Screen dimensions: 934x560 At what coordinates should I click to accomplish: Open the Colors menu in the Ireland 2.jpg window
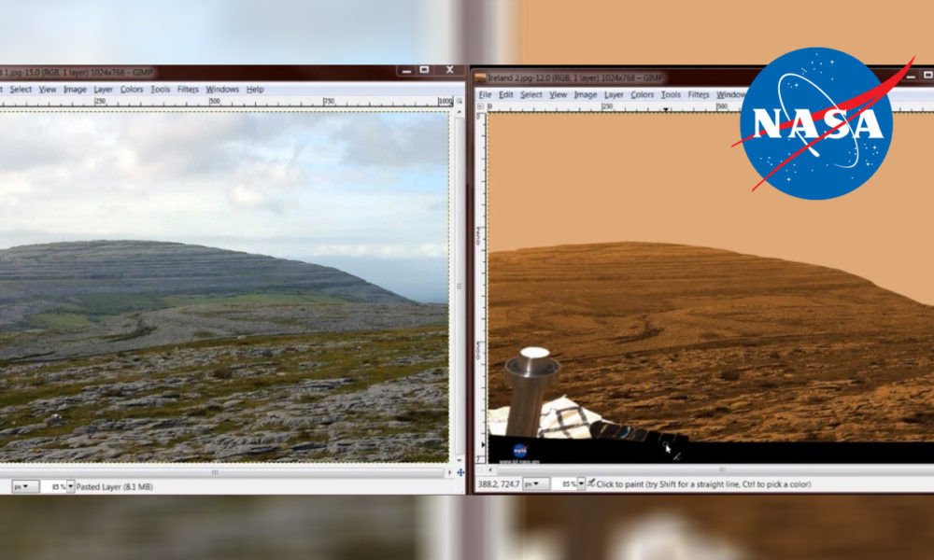[643, 94]
